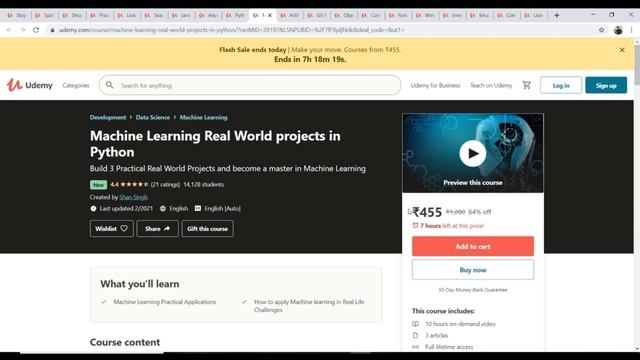The width and height of the screenshot is (640, 360).
Task: Click 'Machine Learning Practical Applications' item
Action: (164, 302)
